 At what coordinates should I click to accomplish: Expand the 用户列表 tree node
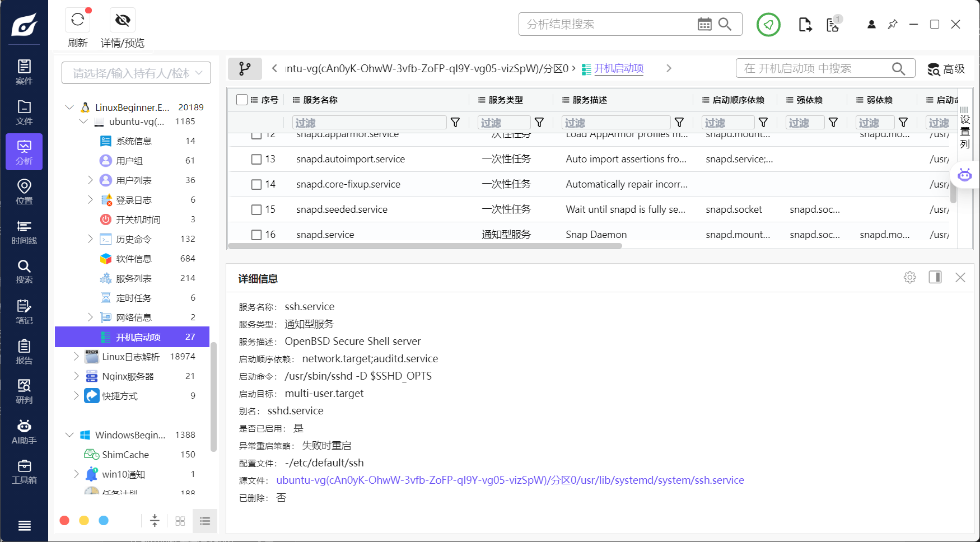(x=90, y=180)
